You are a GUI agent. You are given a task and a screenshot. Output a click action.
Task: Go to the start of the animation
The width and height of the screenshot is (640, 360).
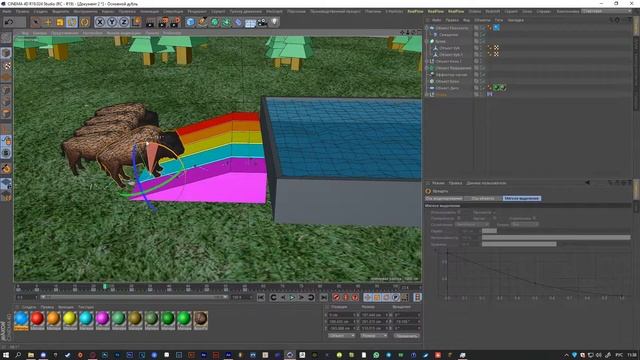click(x=261, y=298)
